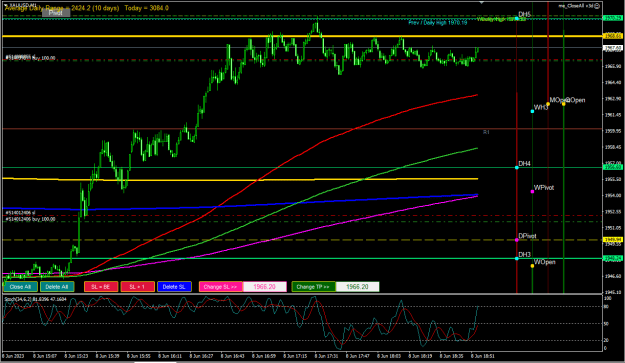This screenshot has width=625, height=363.
Task: Select the DH3 level marker dot
Action: tap(517, 258)
